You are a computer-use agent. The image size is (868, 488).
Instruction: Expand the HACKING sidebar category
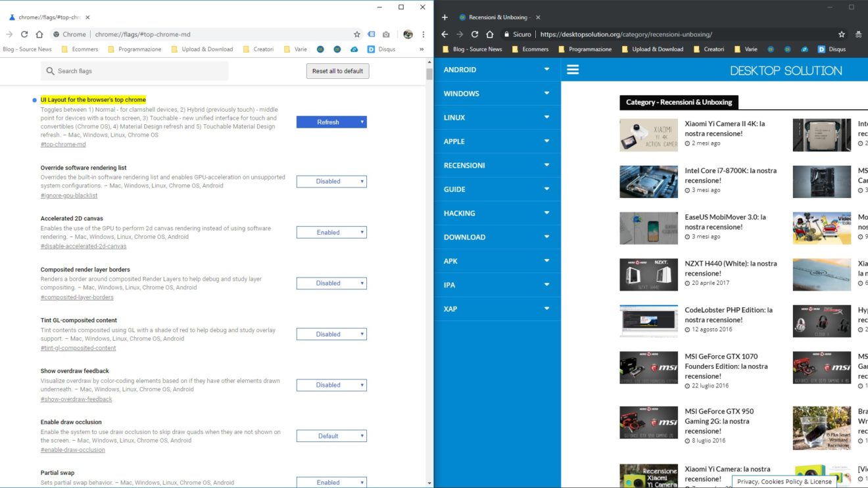496,213
